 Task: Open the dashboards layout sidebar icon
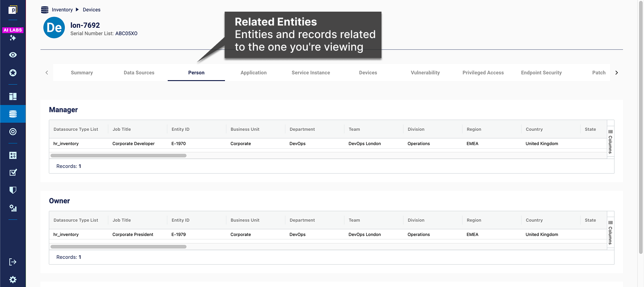click(13, 97)
